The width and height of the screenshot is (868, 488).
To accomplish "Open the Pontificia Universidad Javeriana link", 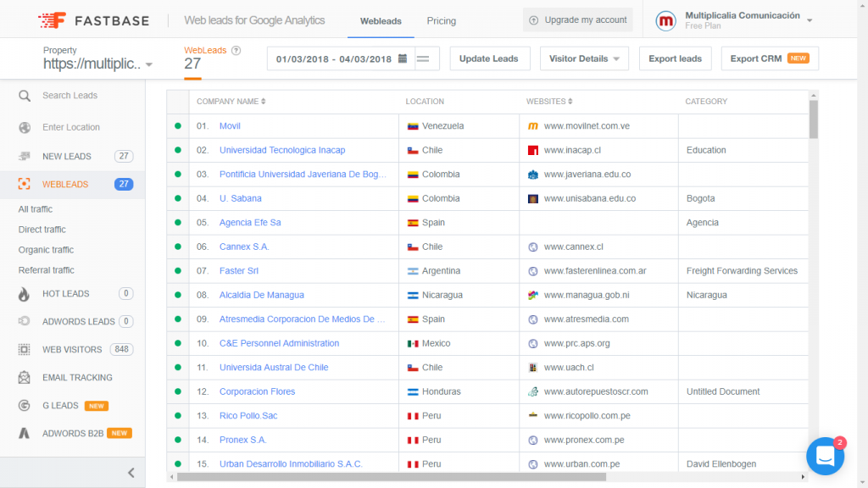I will (303, 175).
